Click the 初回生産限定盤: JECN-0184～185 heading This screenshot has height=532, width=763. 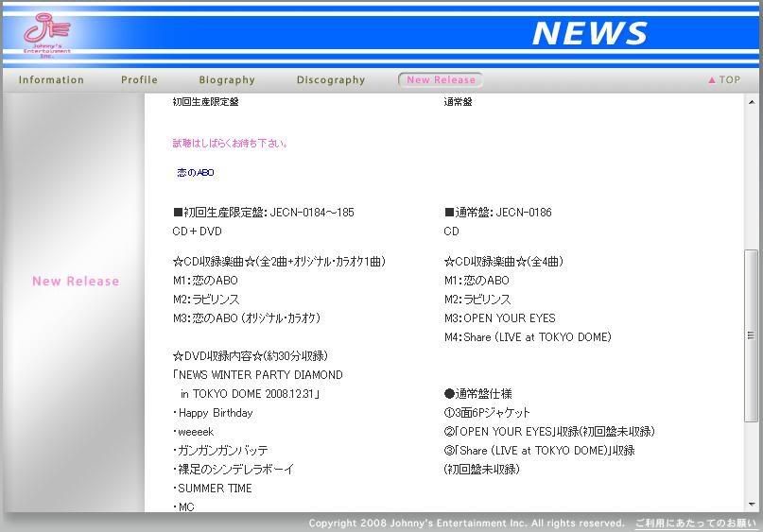click(x=264, y=213)
